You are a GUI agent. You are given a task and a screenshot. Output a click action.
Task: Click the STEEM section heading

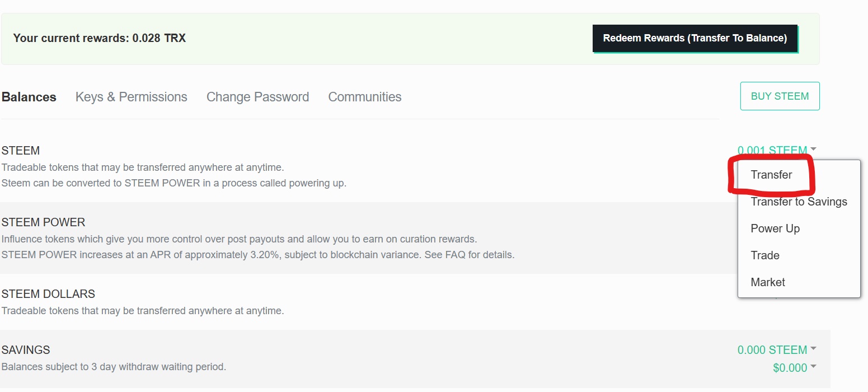point(21,151)
